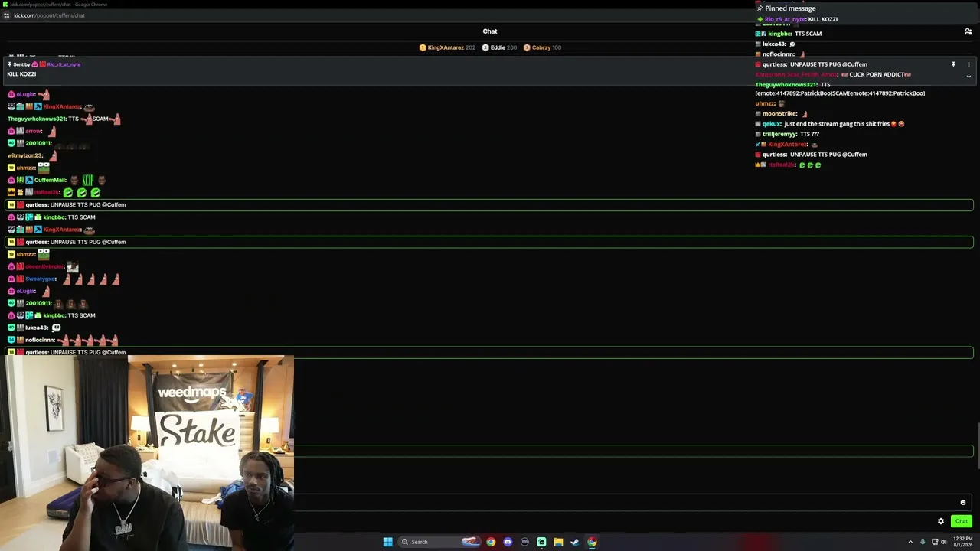This screenshot has width=980, height=551.
Task: Click the pin icon in overlay chat panel
Action: (x=953, y=65)
